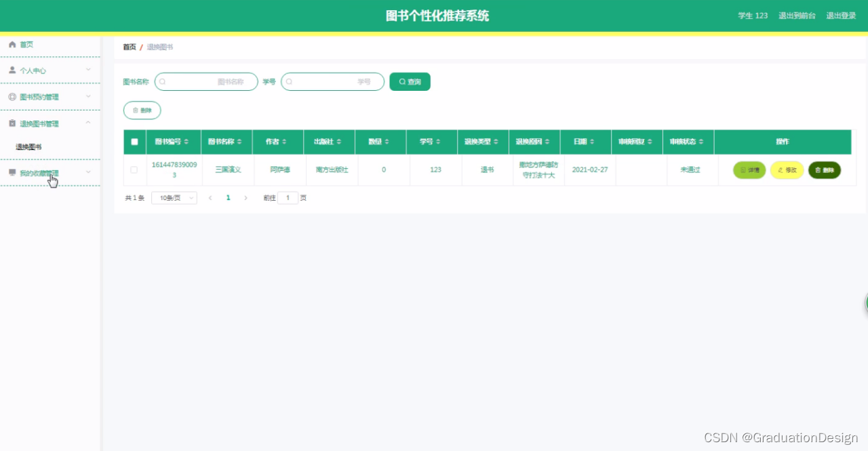Go to previous page arrow
868x451 pixels.
point(210,198)
